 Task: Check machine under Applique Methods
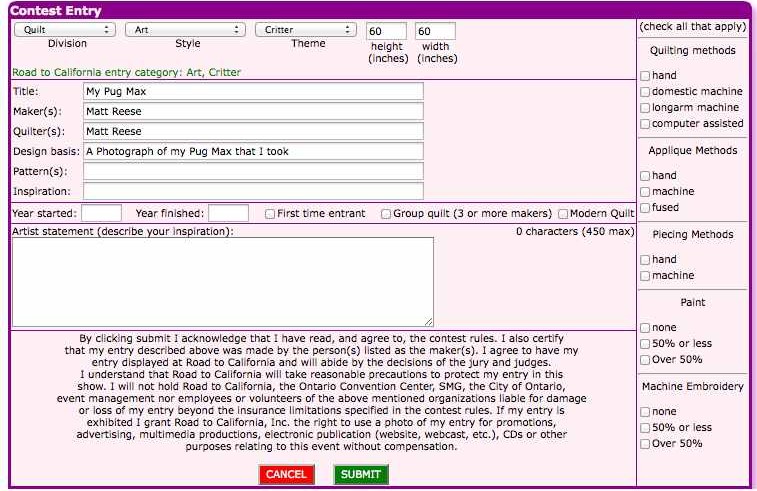[645, 192]
